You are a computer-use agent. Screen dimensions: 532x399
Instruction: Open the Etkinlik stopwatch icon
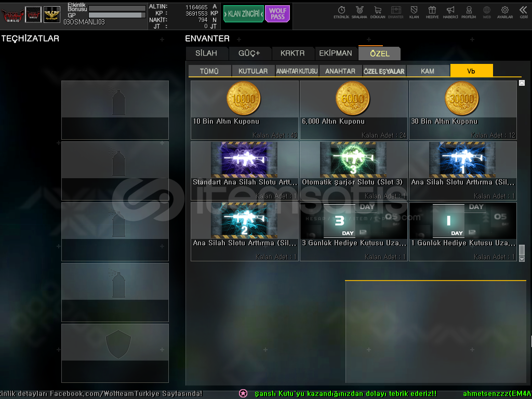(x=341, y=12)
